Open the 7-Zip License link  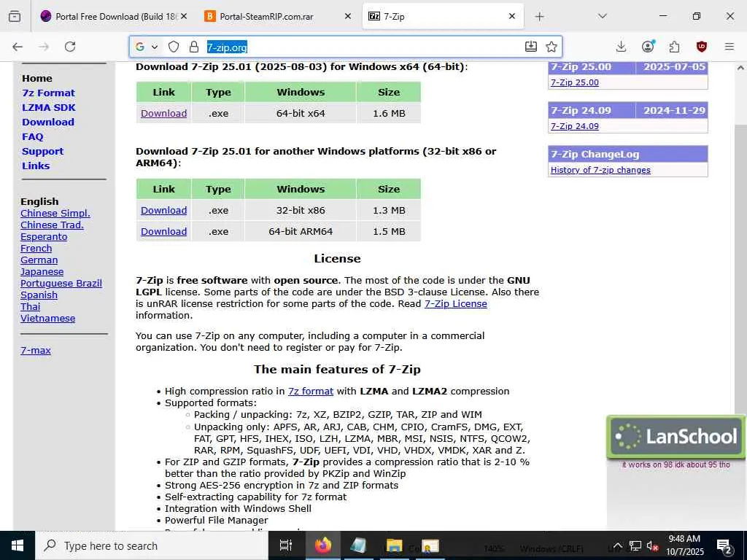point(455,304)
